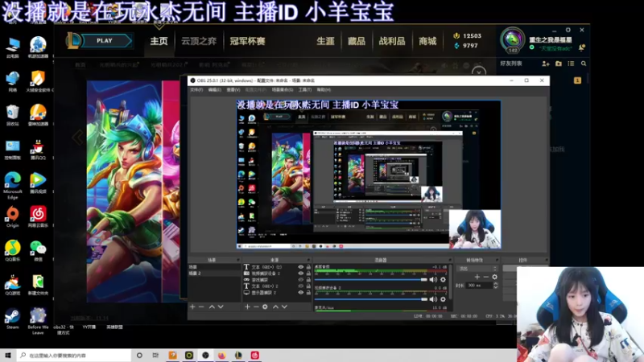
Task: Open 视频捕获设备 2 mixer settings gear
Action: (x=444, y=299)
